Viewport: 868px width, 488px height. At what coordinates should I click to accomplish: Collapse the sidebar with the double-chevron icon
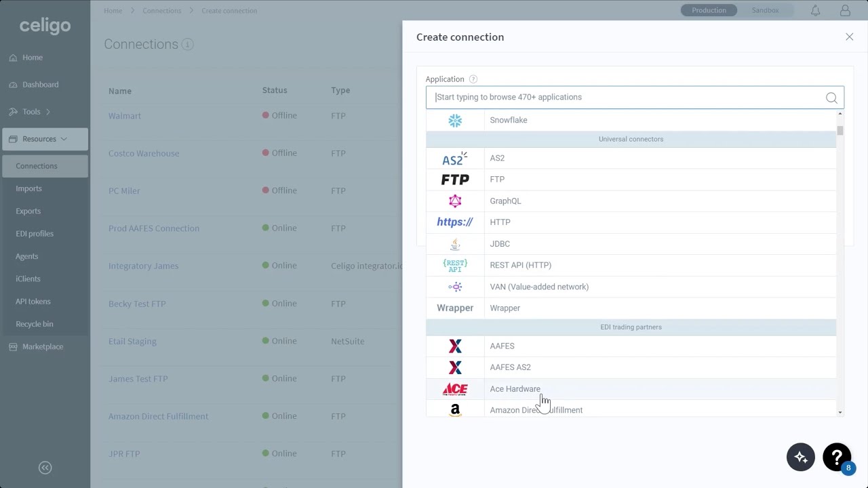click(45, 468)
